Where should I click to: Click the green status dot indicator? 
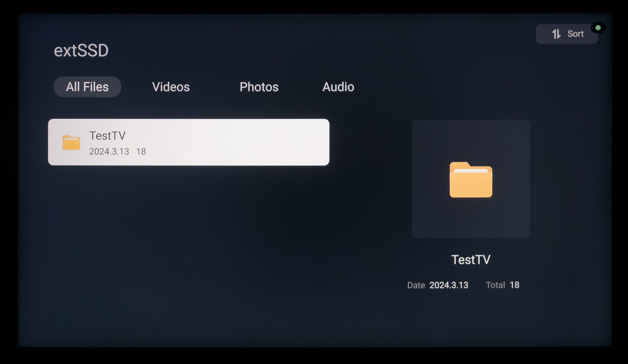pyautogui.click(x=598, y=28)
